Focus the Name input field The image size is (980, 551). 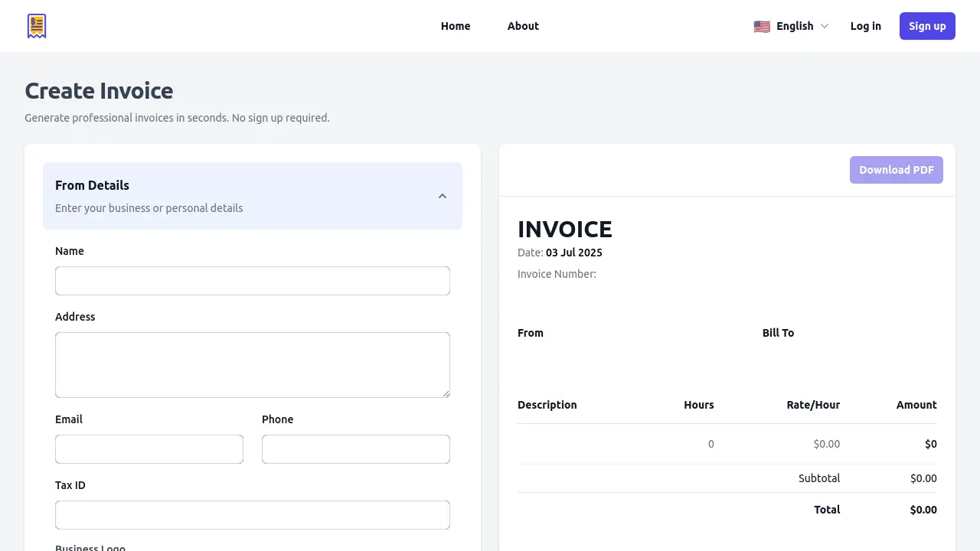253,281
